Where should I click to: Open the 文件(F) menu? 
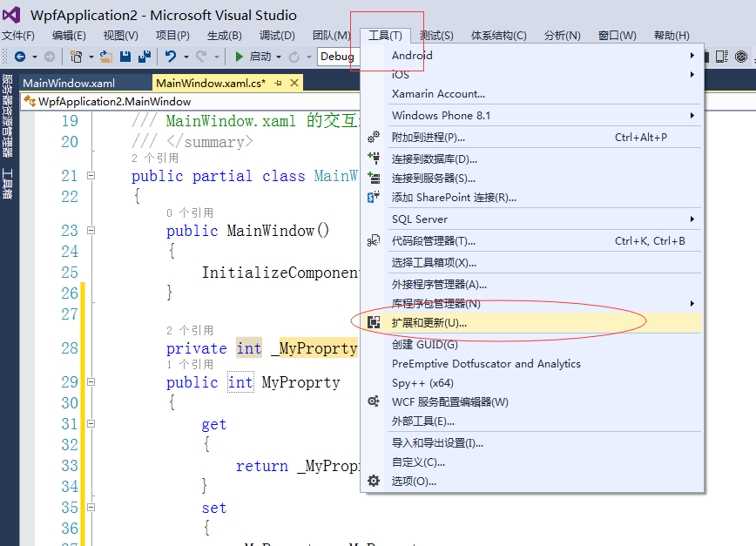18,36
